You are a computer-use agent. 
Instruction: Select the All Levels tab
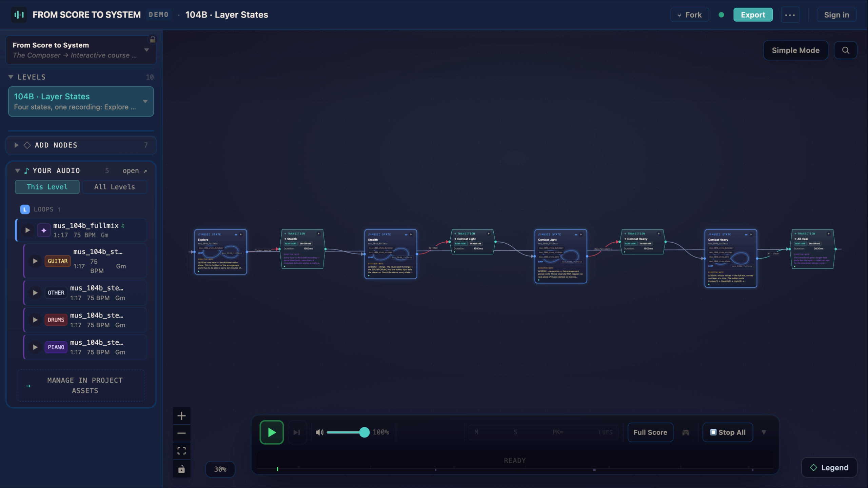tap(115, 187)
